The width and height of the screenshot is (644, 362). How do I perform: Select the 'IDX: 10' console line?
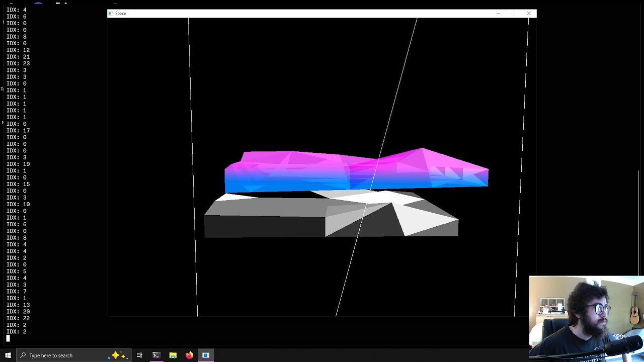pos(18,204)
